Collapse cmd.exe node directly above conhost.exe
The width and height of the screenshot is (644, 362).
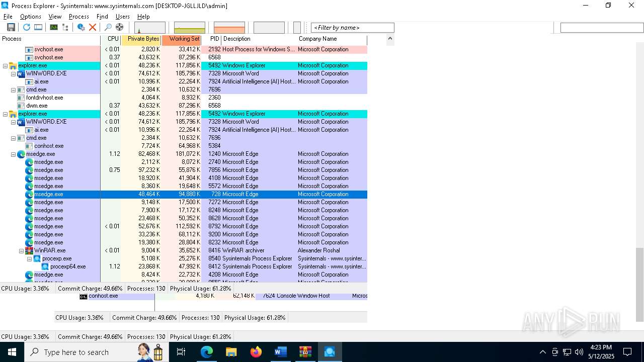pos(13,138)
